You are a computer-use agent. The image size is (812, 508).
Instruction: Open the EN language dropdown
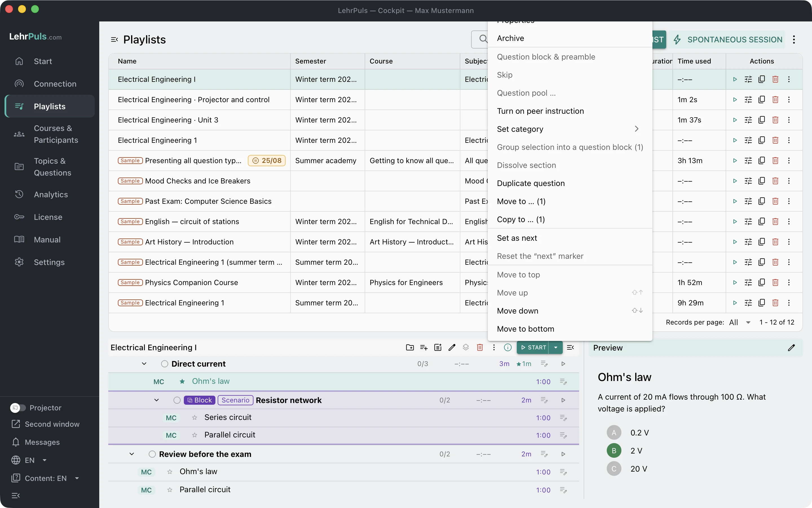coord(30,460)
